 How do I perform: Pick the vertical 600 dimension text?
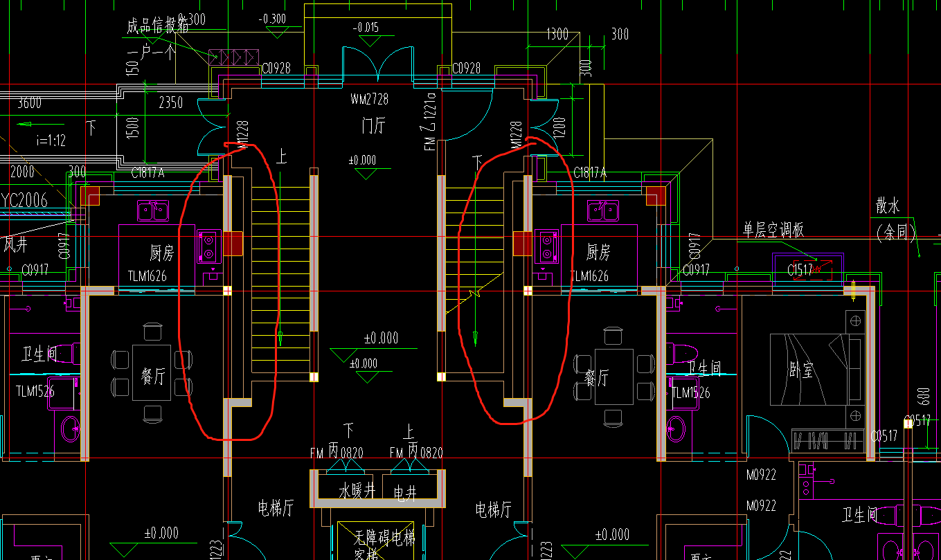point(923,398)
